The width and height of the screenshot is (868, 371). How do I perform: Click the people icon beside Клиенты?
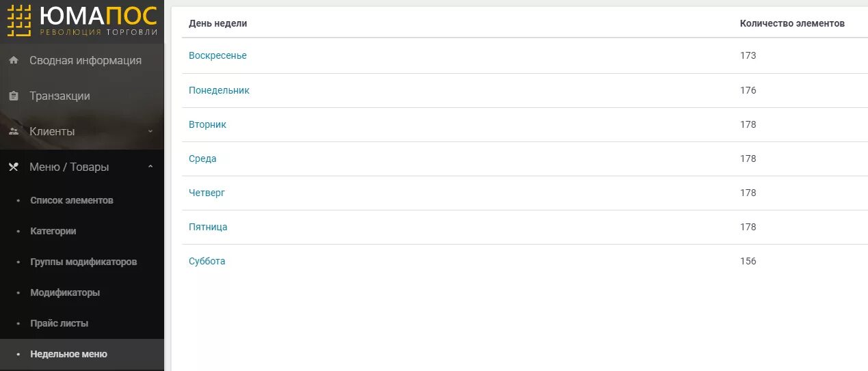(x=14, y=131)
